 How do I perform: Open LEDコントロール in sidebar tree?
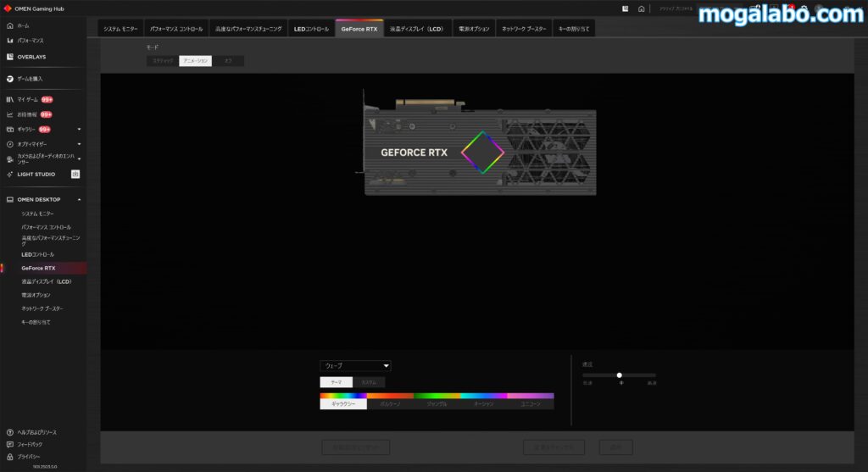click(x=37, y=254)
